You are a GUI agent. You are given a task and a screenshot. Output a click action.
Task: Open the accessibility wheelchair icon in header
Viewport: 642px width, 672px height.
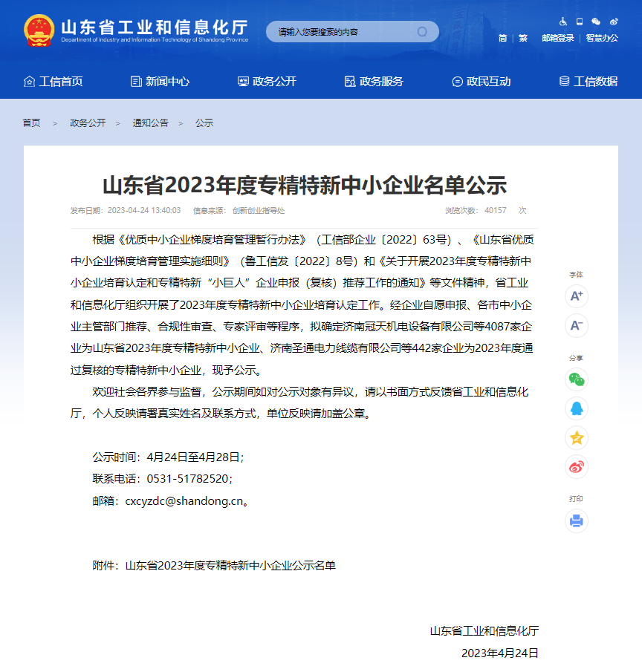point(563,22)
